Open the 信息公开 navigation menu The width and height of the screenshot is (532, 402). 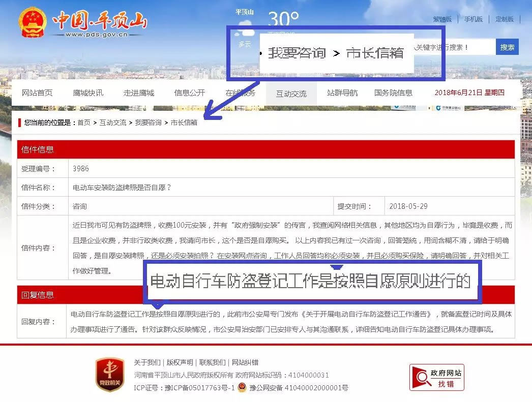tap(189, 92)
